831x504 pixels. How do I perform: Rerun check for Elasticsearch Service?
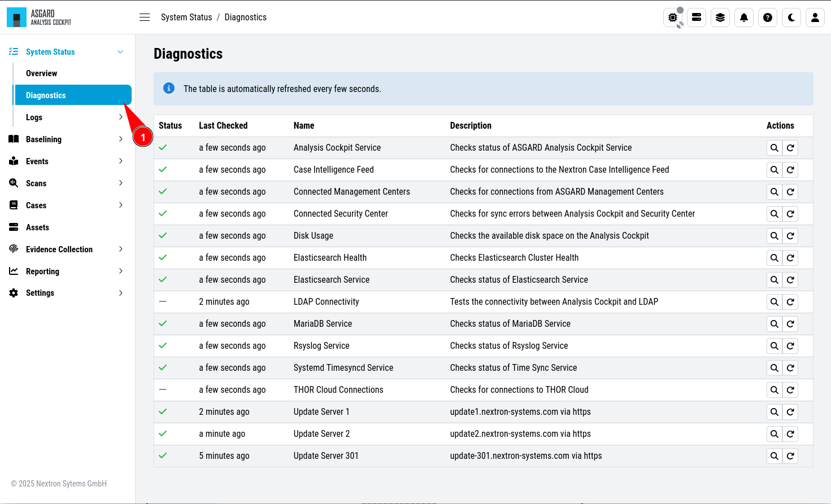click(x=790, y=280)
